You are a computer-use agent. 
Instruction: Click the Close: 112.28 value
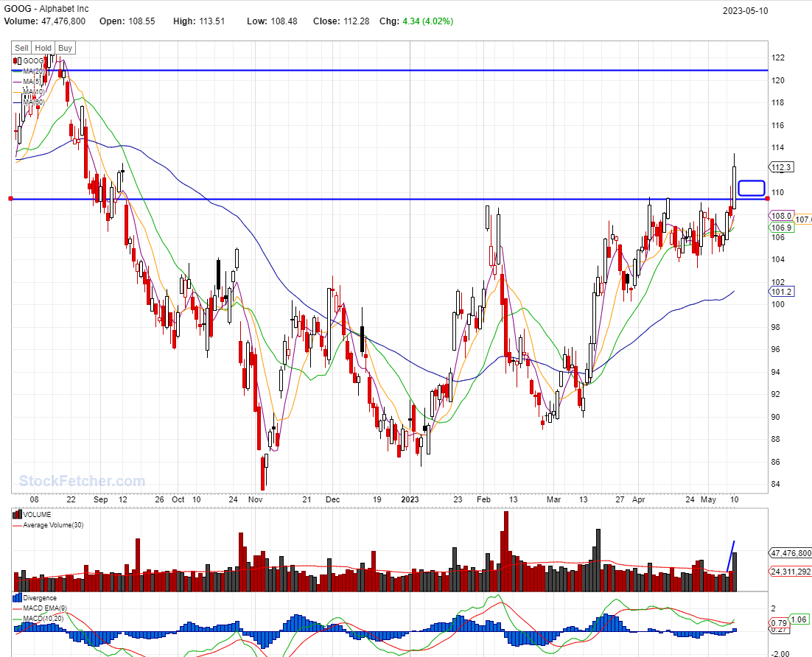341,21
